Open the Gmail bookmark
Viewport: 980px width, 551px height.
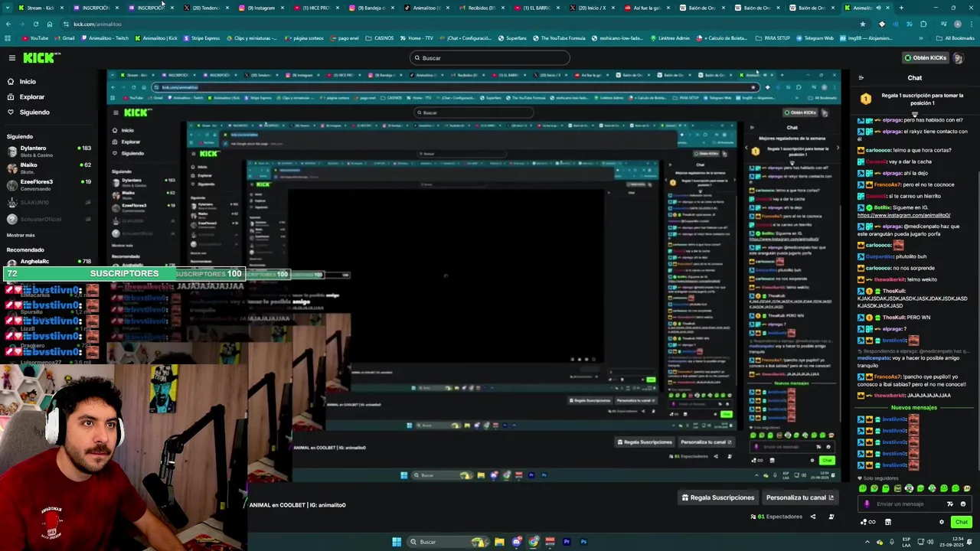tap(66, 38)
